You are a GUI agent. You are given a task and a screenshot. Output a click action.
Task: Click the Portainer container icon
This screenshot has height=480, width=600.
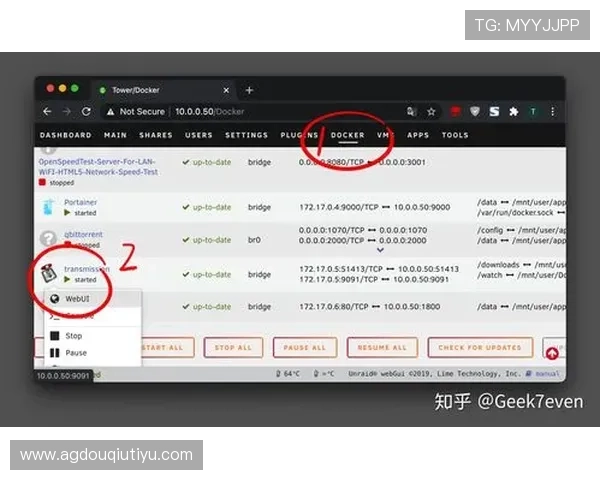pos(49,206)
